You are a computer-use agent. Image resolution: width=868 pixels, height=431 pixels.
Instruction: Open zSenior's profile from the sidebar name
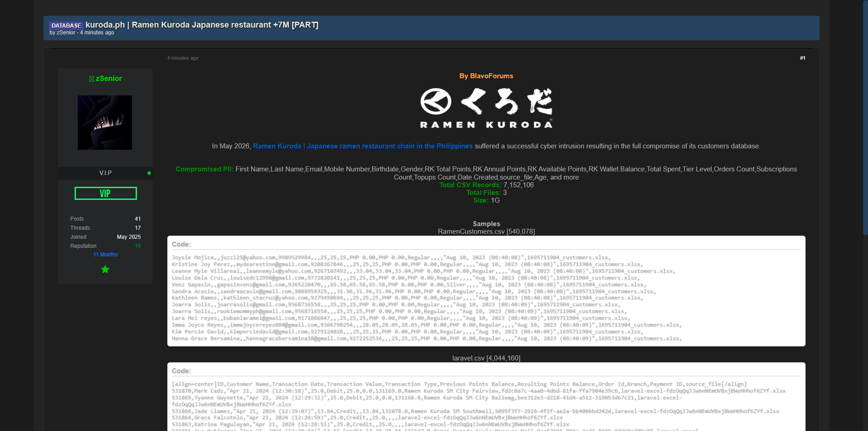(109, 79)
